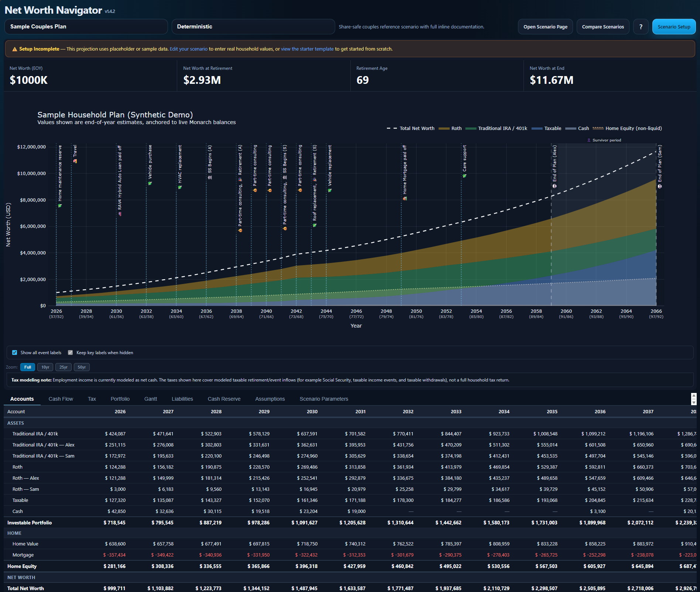Open the Sample Couples Plan scenario dropdown
Viewport: 700px width, 592px height.
tap(86, 27)
